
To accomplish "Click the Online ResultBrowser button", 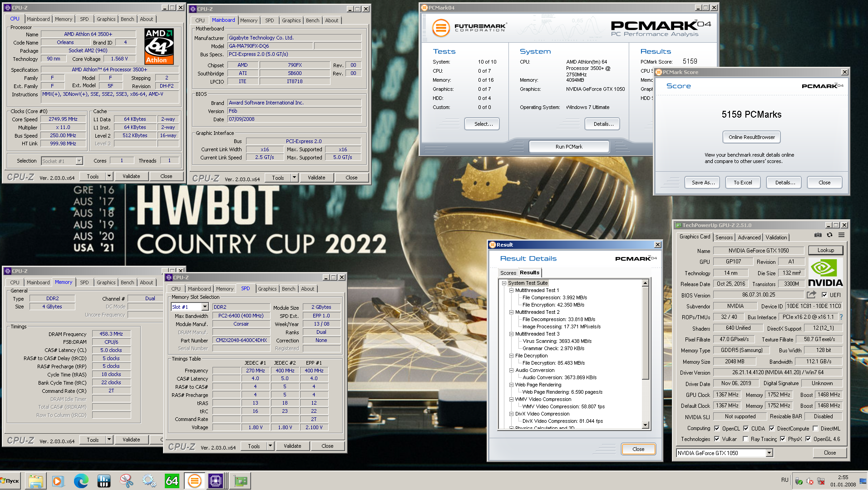I will (752, 137).
